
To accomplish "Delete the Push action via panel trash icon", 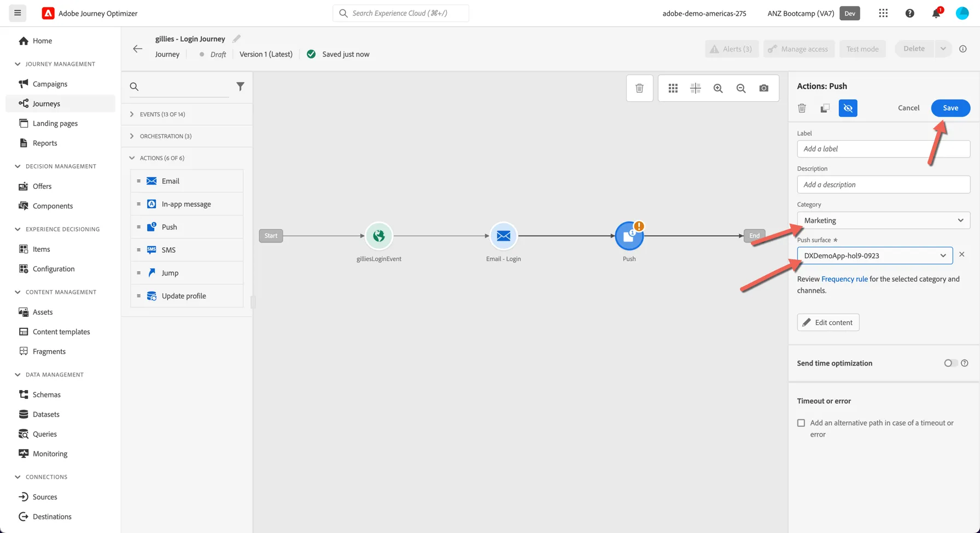I will coord(802,108).
